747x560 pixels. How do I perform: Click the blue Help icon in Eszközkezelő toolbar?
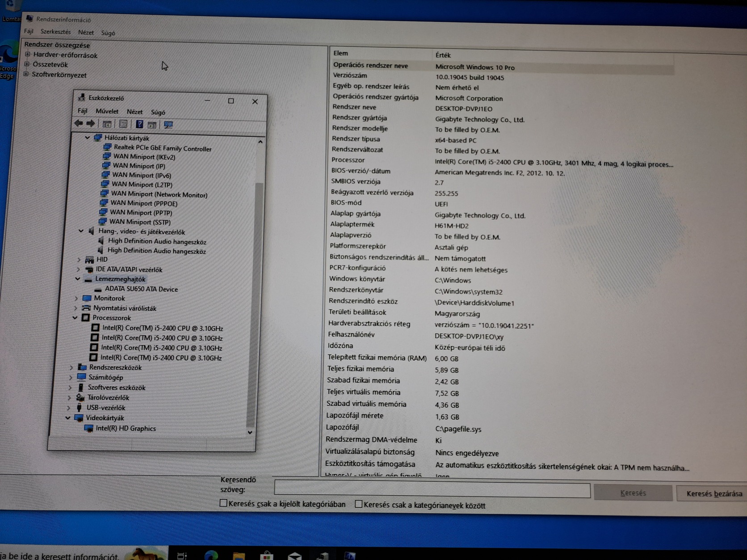[139, 125]
